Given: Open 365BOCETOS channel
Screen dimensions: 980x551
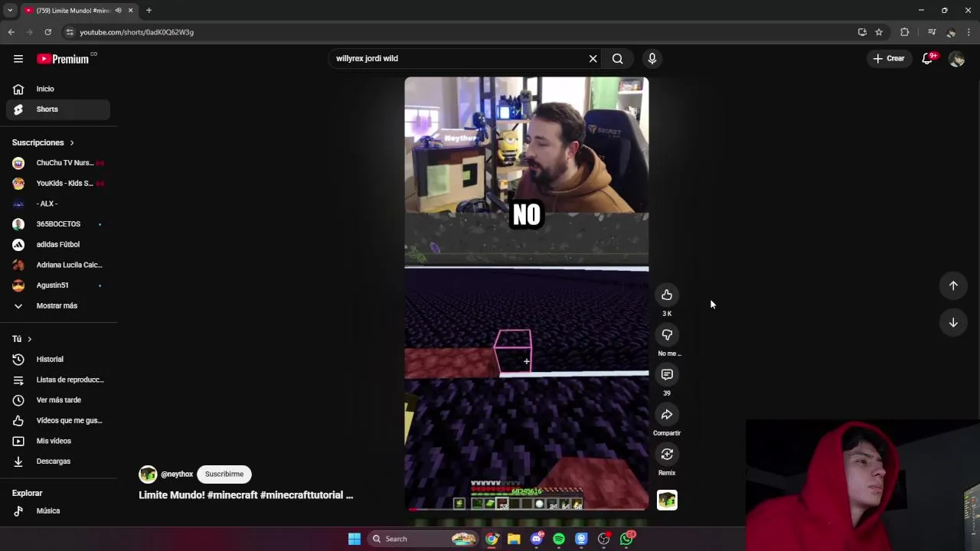Looking at the screenshot, I should pos(58,224).
